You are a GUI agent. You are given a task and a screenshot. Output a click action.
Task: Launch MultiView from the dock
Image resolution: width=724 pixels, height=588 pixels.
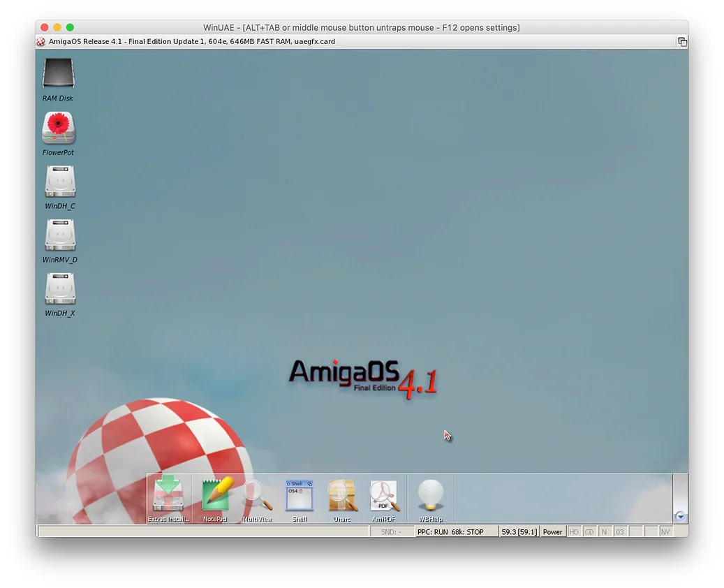257,496
